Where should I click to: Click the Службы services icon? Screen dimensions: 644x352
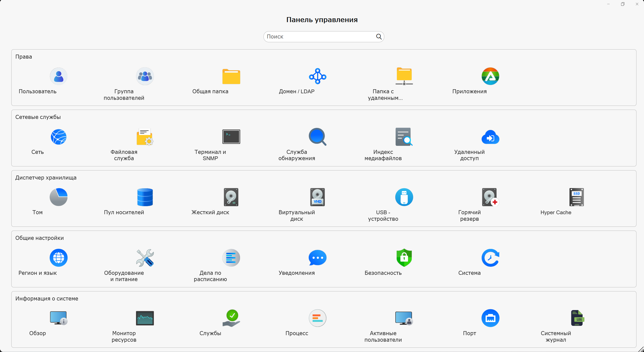pyautogui.click(x=231, y=318)
